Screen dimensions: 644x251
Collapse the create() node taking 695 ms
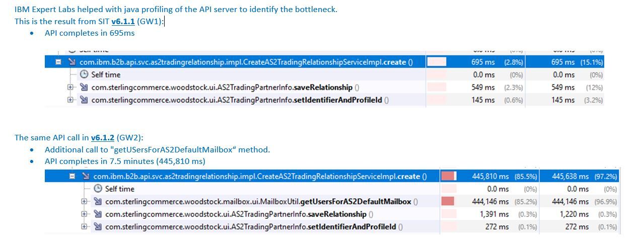point(58,62)
